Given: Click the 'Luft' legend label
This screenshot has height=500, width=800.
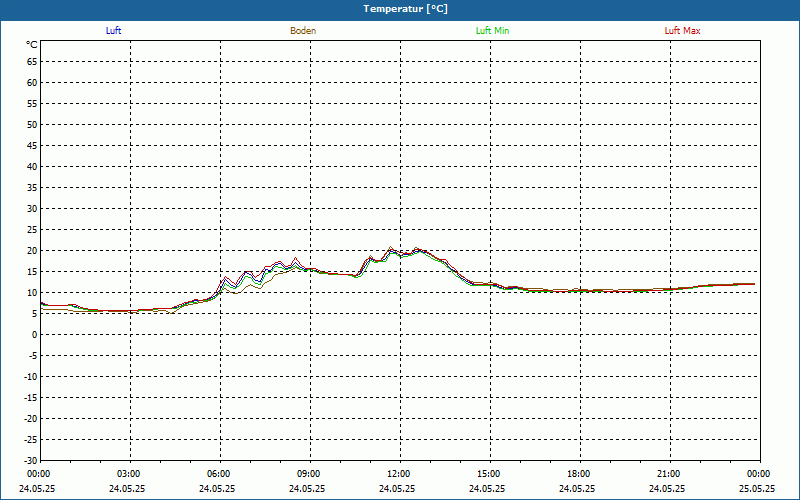Looking at the screenshot, I should click(113, 31).
